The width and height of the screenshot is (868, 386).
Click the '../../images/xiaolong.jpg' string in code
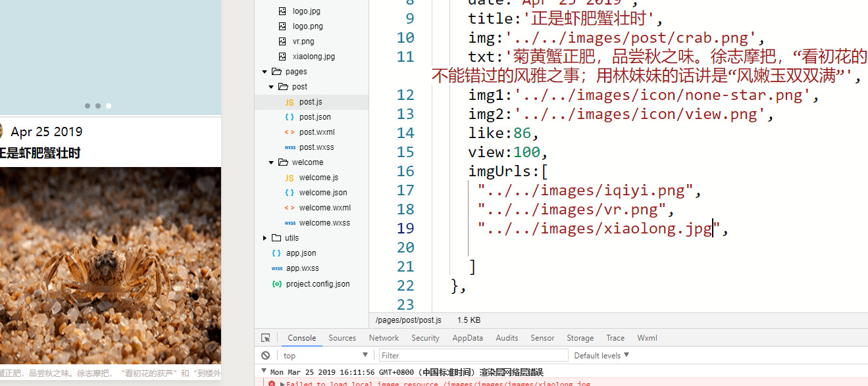599,229
